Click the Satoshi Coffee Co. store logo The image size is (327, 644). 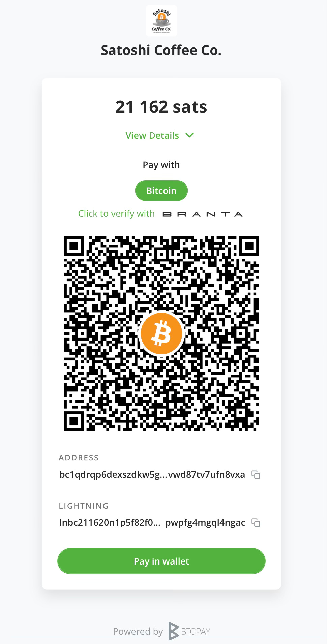coord(161,21)
